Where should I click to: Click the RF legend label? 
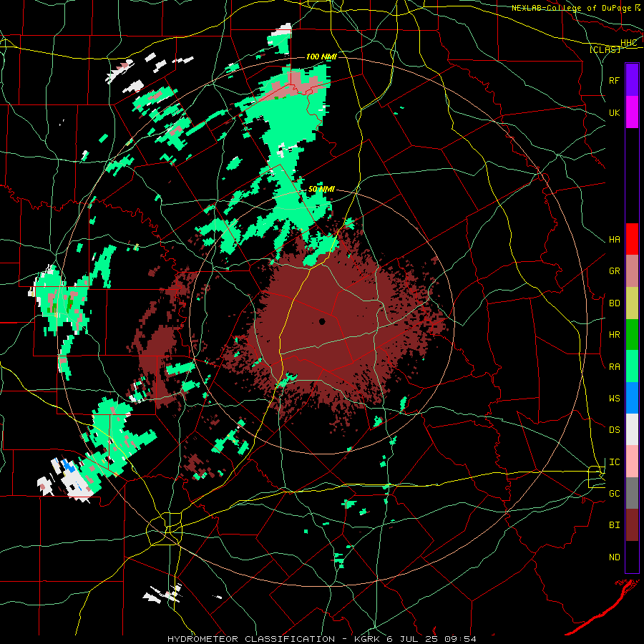tap(614, 80)
